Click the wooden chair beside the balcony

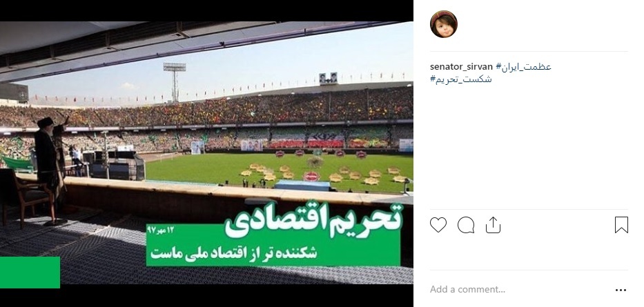[24, 196]
